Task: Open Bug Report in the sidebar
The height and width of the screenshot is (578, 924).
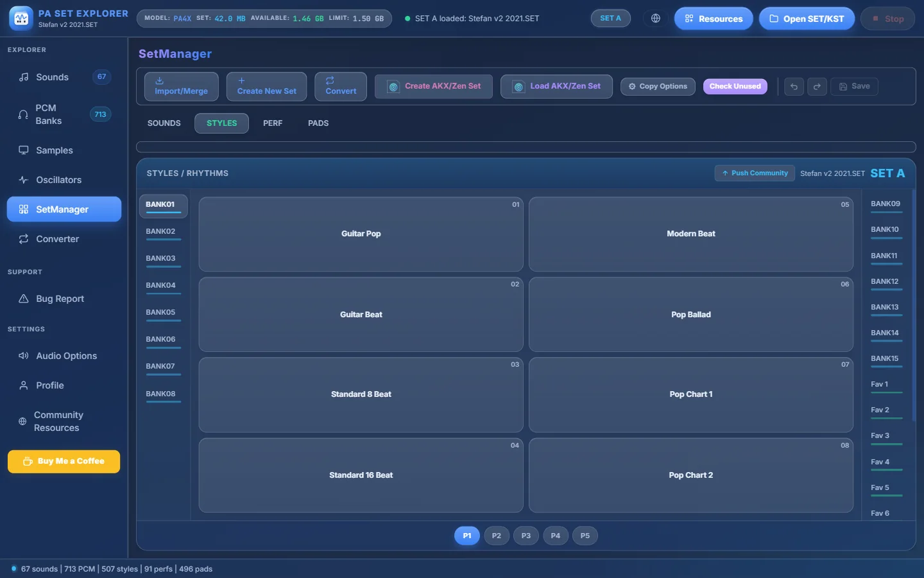Action: (x=64, y=299)
